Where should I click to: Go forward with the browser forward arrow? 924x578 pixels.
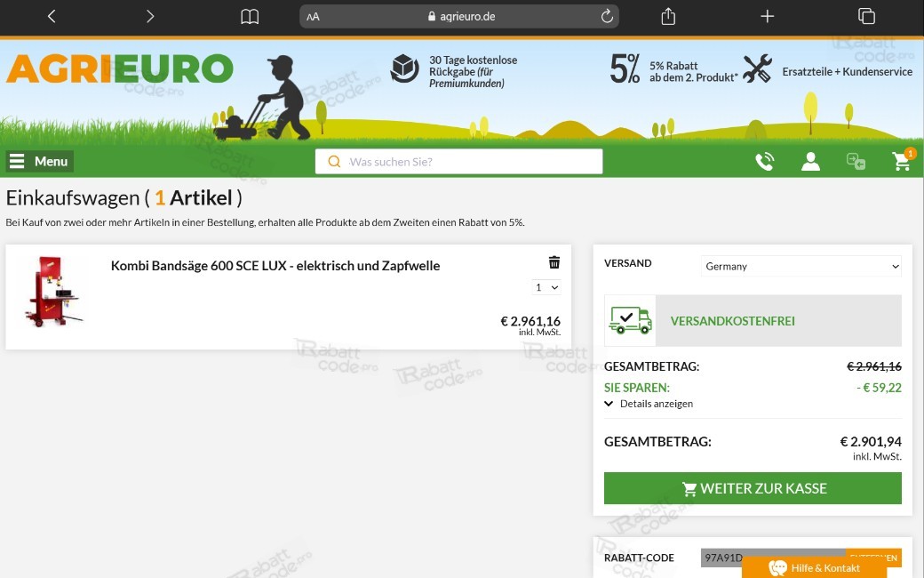coord(149,17)
